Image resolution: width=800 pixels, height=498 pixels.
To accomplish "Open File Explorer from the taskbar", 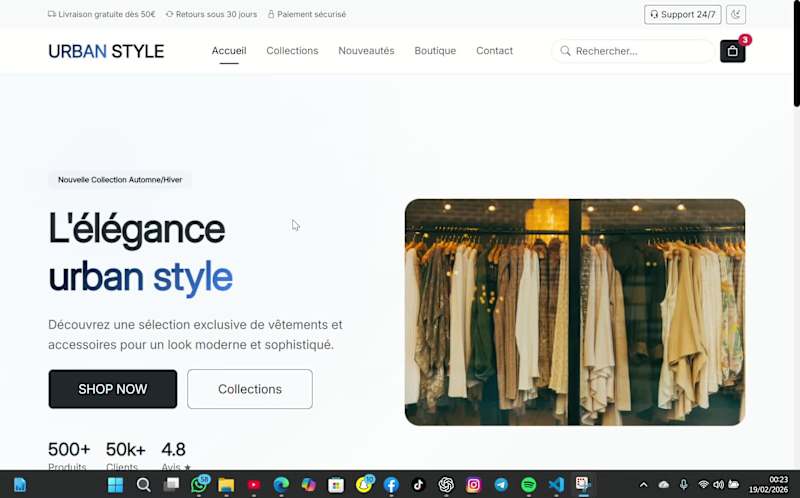I will [226, 485].
